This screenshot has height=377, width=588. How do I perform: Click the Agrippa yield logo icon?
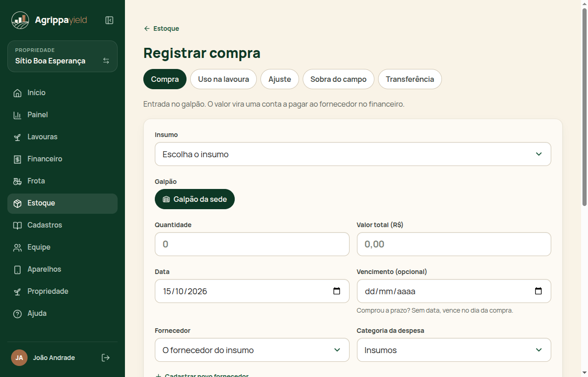pyautogui.click(x=20, y=20)
